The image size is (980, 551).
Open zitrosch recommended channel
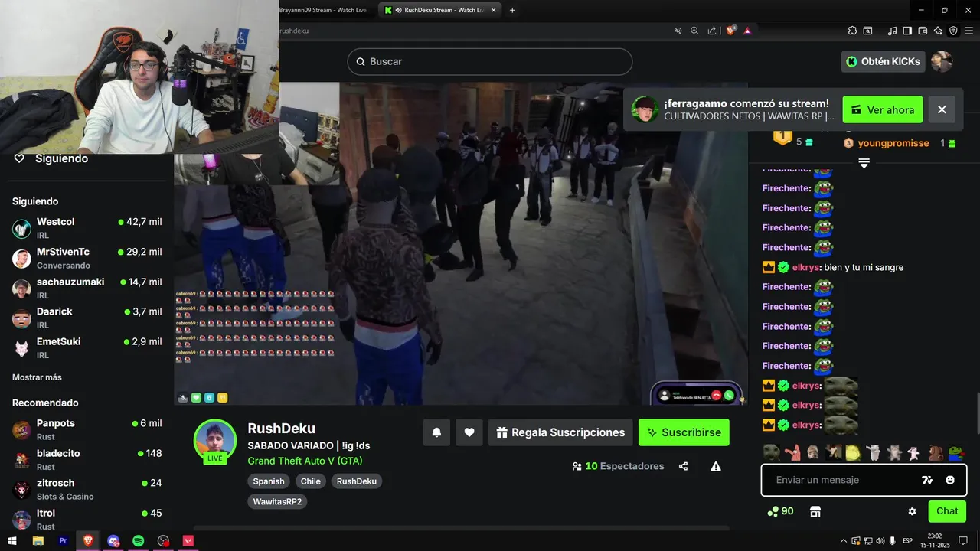(x=87, y=489)
